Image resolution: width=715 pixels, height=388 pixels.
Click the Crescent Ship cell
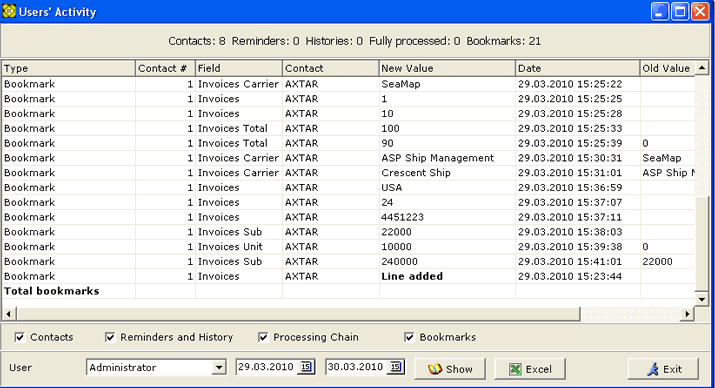click(x=447, y=173)
